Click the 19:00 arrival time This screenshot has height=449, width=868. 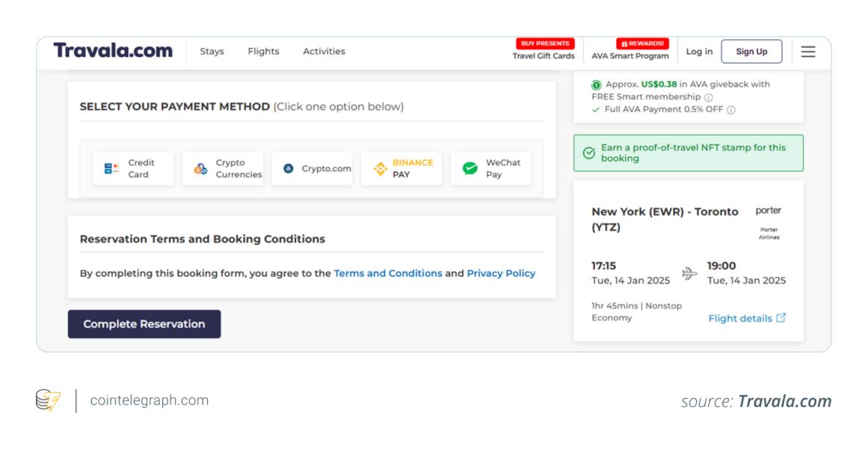pyautogui.click(x=722, y=266)
